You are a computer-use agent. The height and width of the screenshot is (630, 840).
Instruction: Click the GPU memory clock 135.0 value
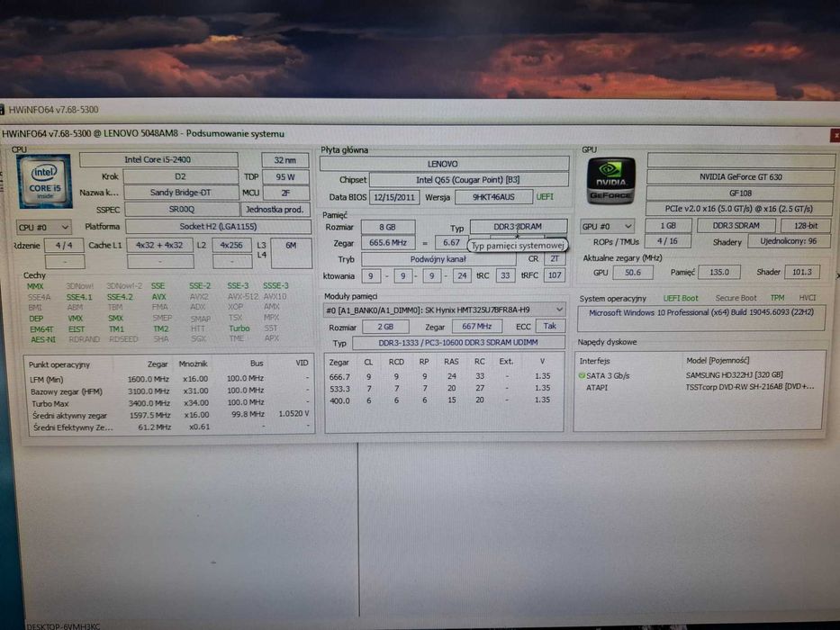pyautogui.click(x=719, y=272)
